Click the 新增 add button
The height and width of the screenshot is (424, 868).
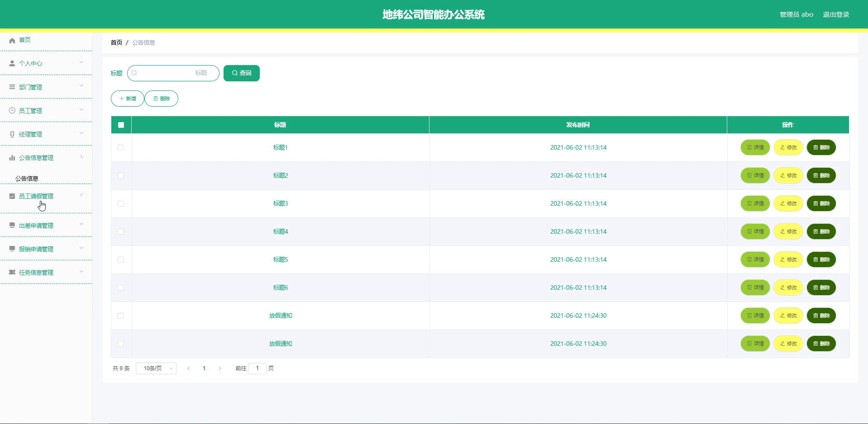(128, 99)
